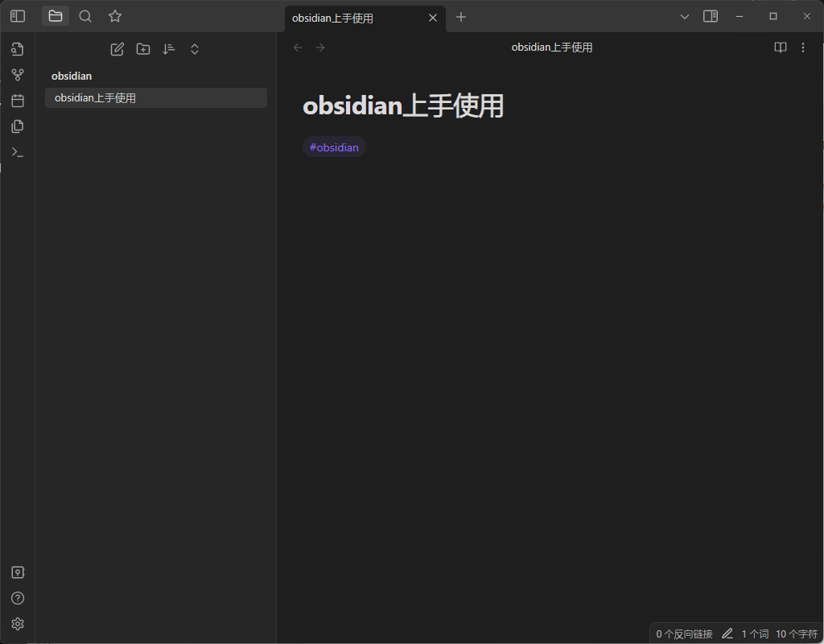Open the file explorer folder tab
The width and height of the screenshot is (824, 644).
pyautogui.click(x=56, y=16)
